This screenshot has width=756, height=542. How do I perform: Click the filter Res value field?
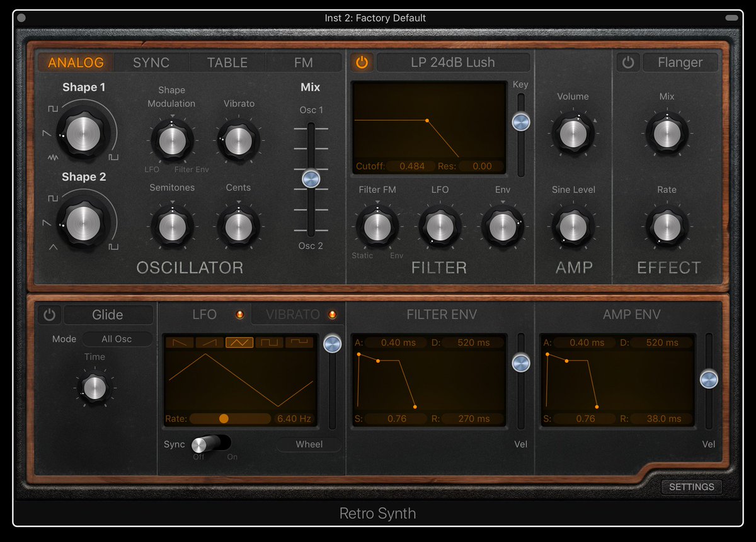(482, 166)
